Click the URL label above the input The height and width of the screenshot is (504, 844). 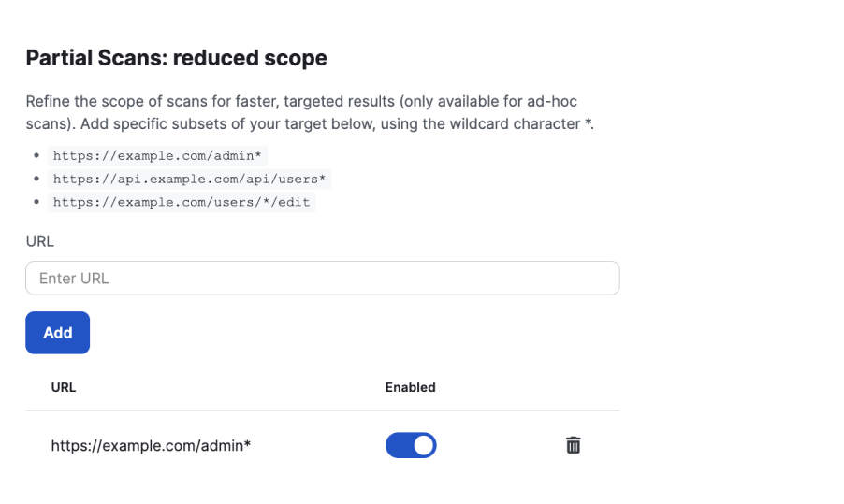[x=39, y=241]
